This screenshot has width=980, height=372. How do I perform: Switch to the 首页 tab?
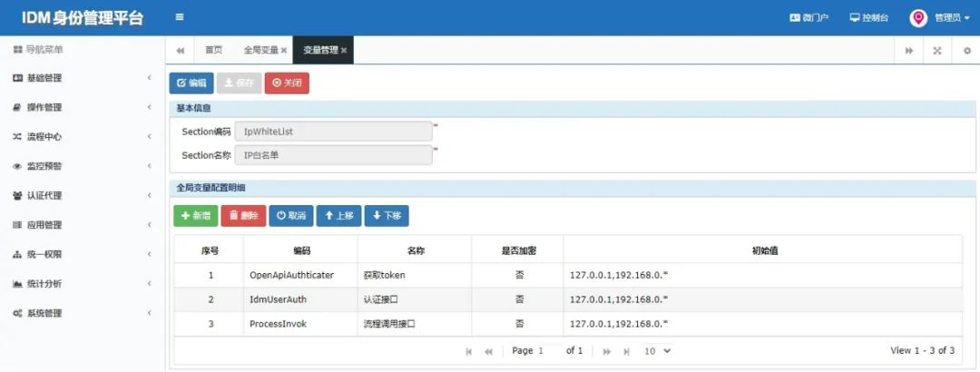coord(214,50)
